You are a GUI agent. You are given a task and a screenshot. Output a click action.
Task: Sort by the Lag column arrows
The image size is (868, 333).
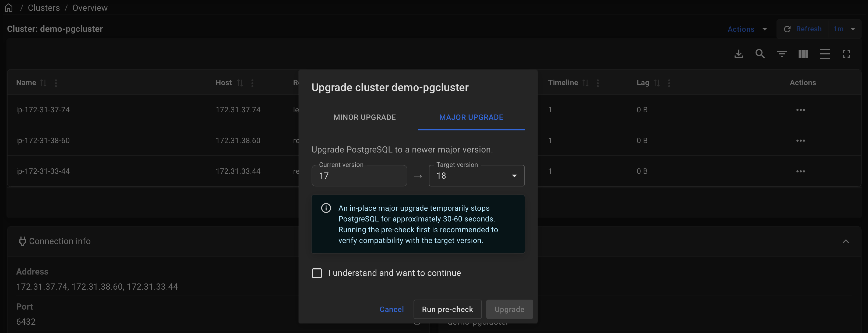click(657, 83)
